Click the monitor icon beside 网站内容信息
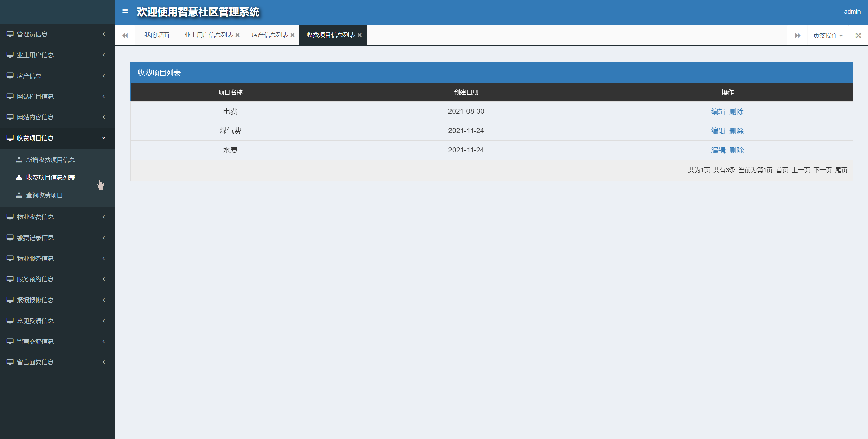The image size is (868, 439). (x=10, y=117)
